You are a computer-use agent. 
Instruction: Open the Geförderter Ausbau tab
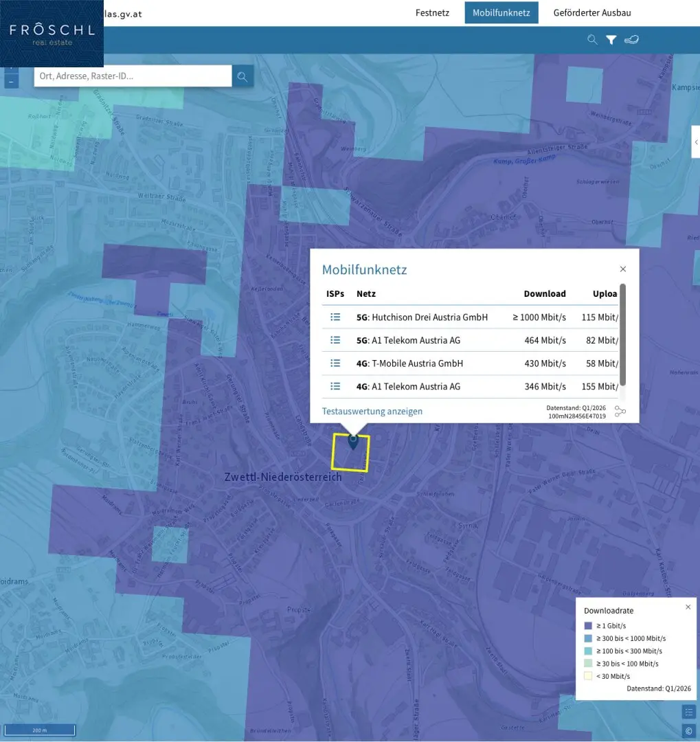pyautogui.click(x=592, y=13)
